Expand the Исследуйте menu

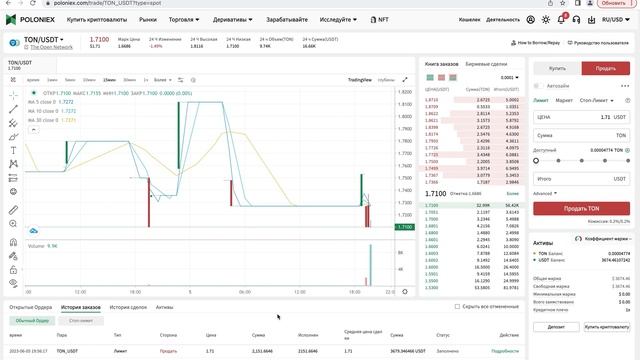click(x=338, y=20)
